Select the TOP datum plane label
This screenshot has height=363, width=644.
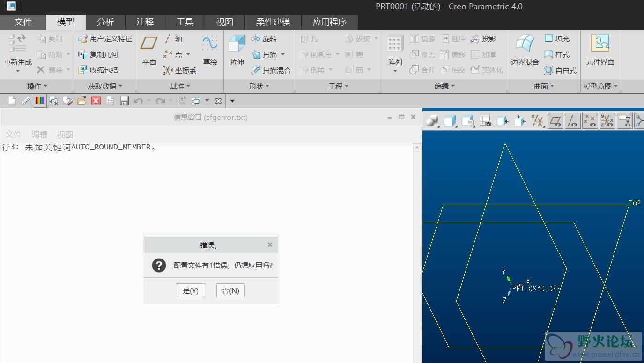(x=635, y=203)
